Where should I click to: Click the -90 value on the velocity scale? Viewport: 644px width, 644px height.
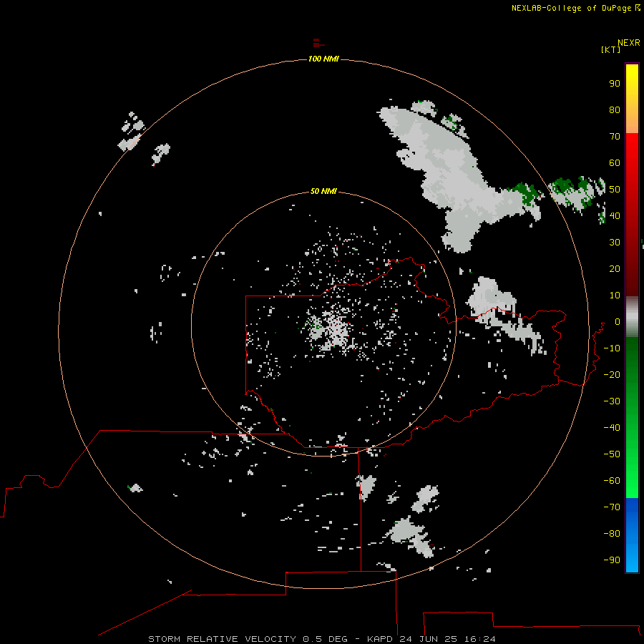(612, 560)
